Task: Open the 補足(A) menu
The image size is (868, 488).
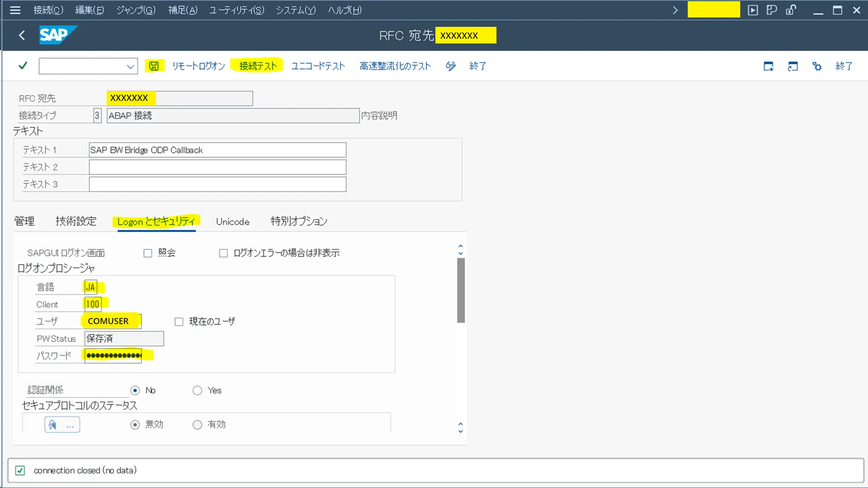Action: [183, 10]
